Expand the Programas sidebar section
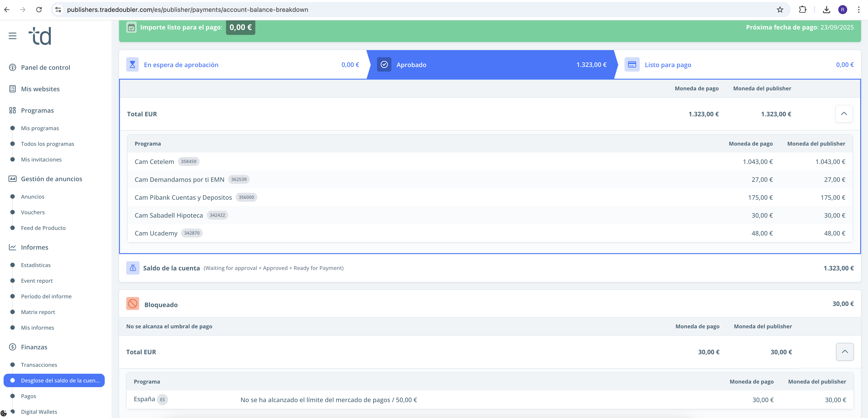Viewport: 868px width, 418px height. [x=37, y=110]
